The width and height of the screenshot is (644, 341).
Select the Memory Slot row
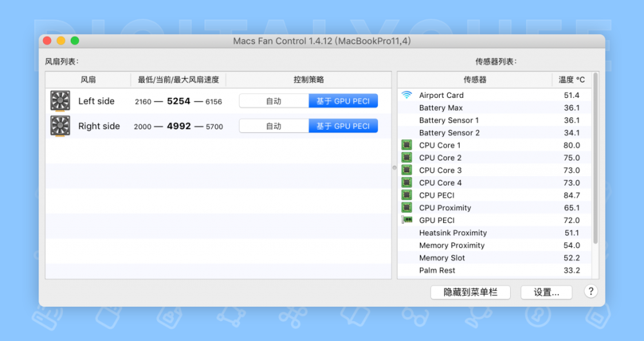coord(495,258)
